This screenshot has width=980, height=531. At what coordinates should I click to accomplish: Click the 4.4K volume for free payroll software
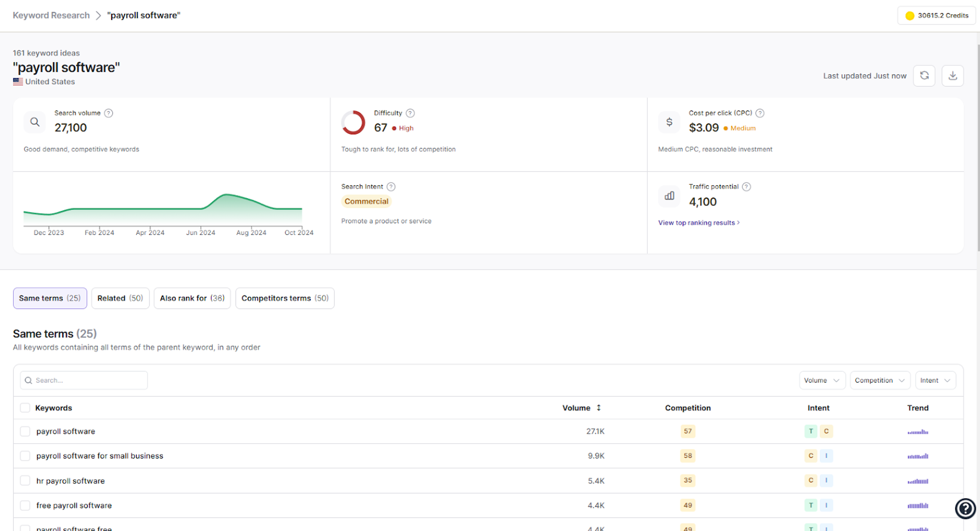coord(596,505)
